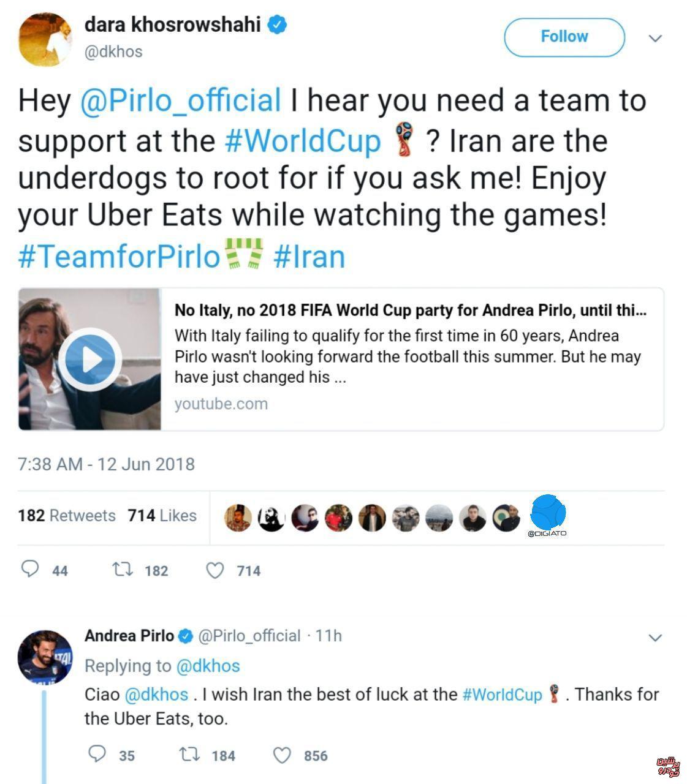The image size is (687, 784).
Task: Open the youtube.com link card title
Action: pos(410,311)
